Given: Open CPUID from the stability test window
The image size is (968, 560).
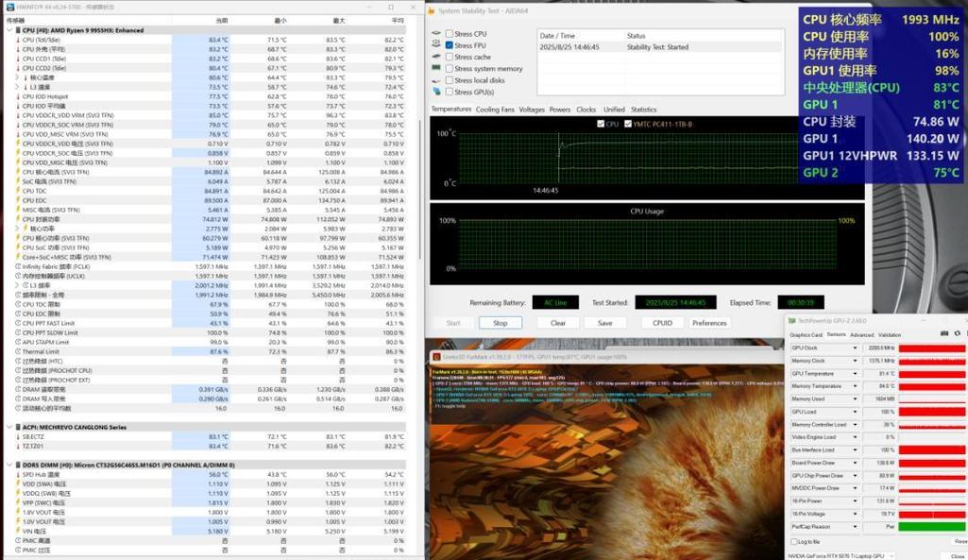Looking at the screenshot, I should [662, 323].
